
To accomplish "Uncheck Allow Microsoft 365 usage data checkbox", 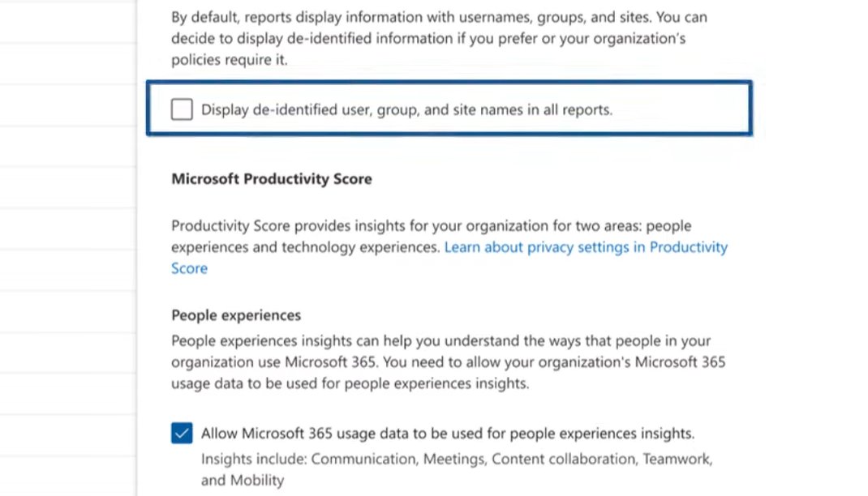I will pos(182,433).
